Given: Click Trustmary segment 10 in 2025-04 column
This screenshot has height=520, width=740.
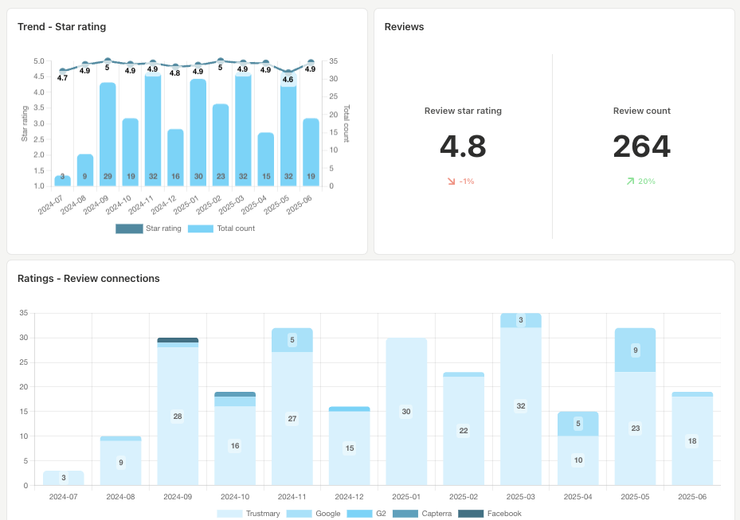Looking at the screenshot, I should coord(578,461).
